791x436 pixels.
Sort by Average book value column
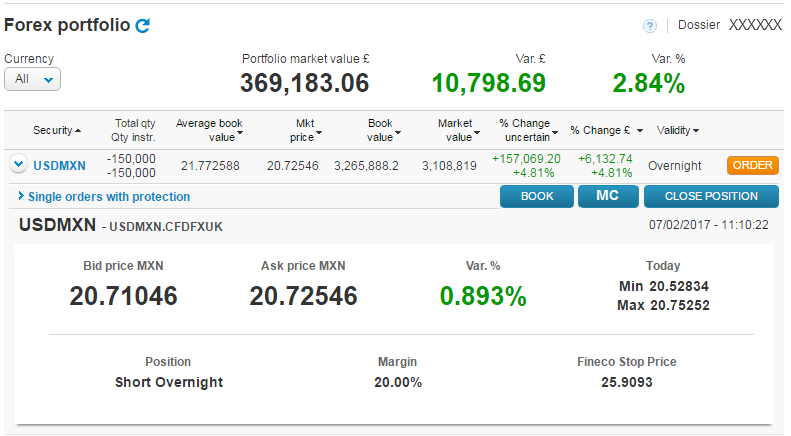coord(209,130)
